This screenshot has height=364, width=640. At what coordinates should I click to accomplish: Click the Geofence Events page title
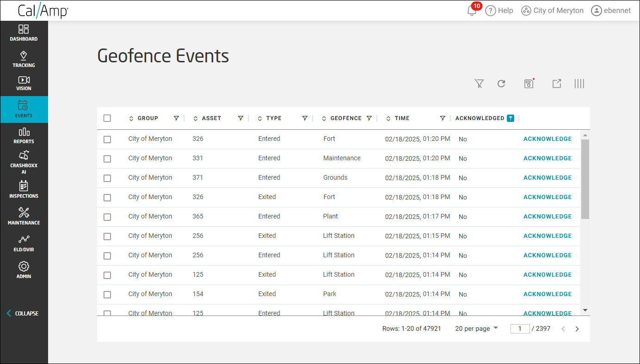coord(163,56)
